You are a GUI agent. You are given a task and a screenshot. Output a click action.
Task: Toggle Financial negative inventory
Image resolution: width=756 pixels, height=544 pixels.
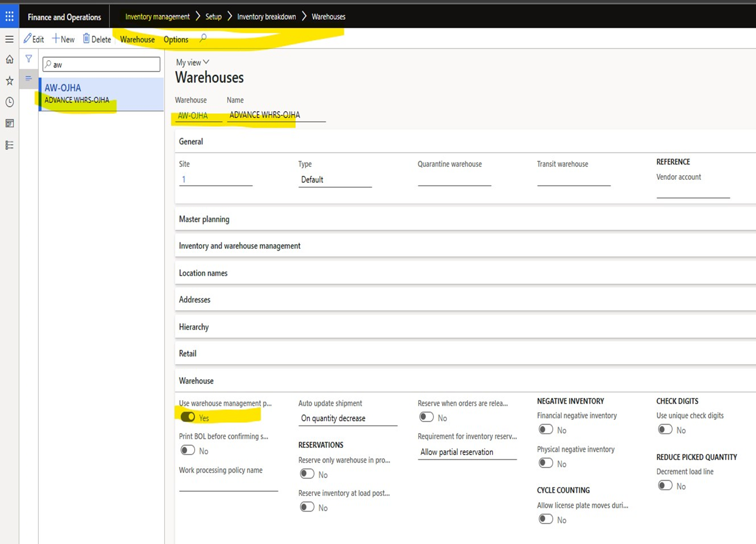pos(545,429)
